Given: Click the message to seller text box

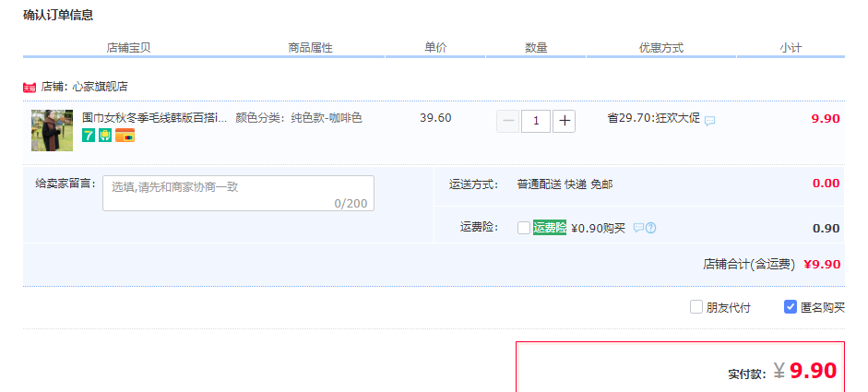Looking at the screenshot, I should 238,193.
